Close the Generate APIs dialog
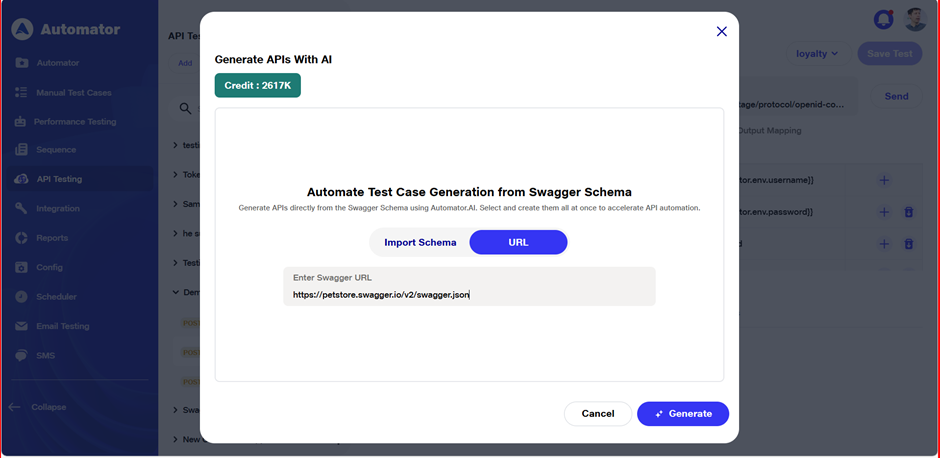This screenshot has width=940, height=458. [722, 32]
